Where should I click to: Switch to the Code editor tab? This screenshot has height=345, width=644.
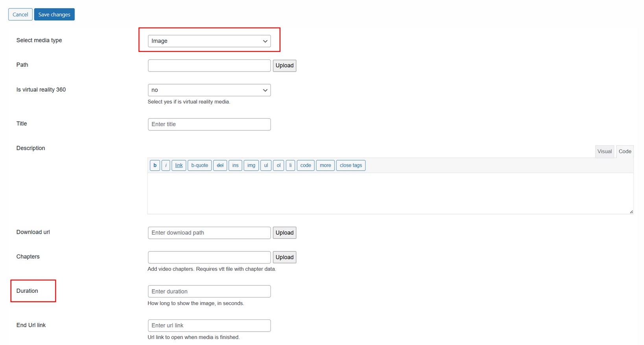[x=625, y=151]
